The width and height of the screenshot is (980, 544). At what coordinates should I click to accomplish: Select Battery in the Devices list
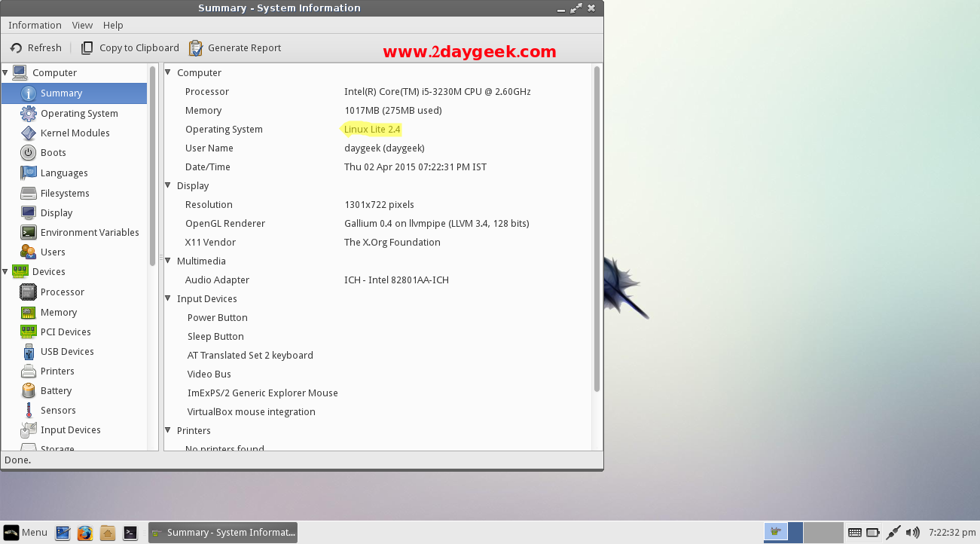tap(56, 391)
